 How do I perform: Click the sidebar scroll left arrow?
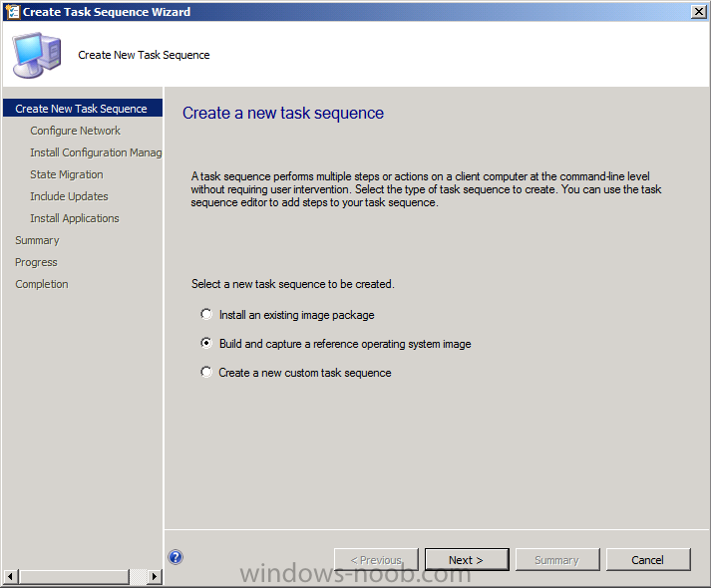pyautogui.click(x=10, y=577)
